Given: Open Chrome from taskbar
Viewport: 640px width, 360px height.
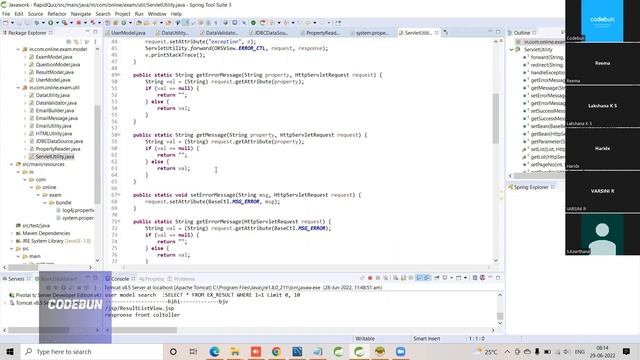Looking at the screenshot, I should tap(276, 351).
